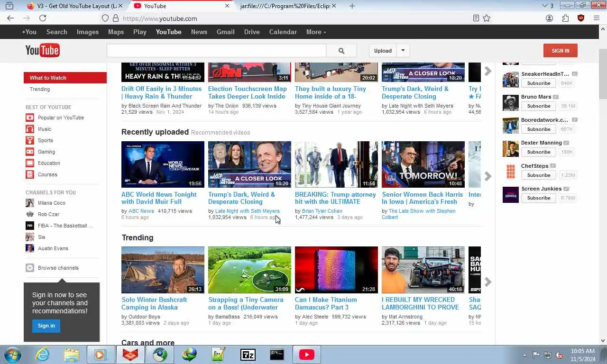Open the Windows Start button
The height and width of the screenshot is (364, 607).
coord(12,355)
